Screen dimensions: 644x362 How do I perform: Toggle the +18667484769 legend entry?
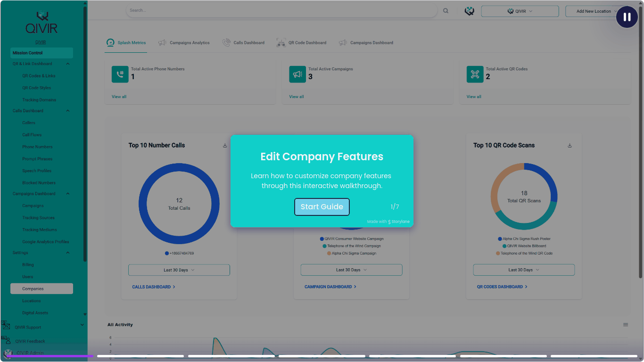coord(179,254)
